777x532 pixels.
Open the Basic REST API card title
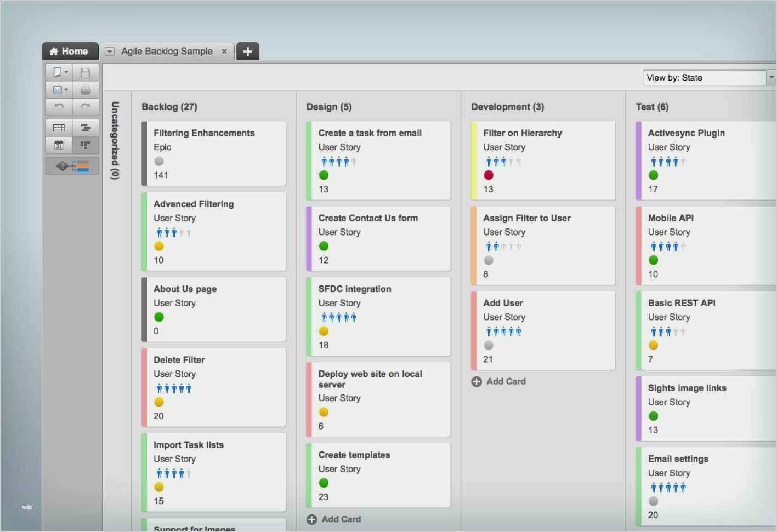point(682,303)
